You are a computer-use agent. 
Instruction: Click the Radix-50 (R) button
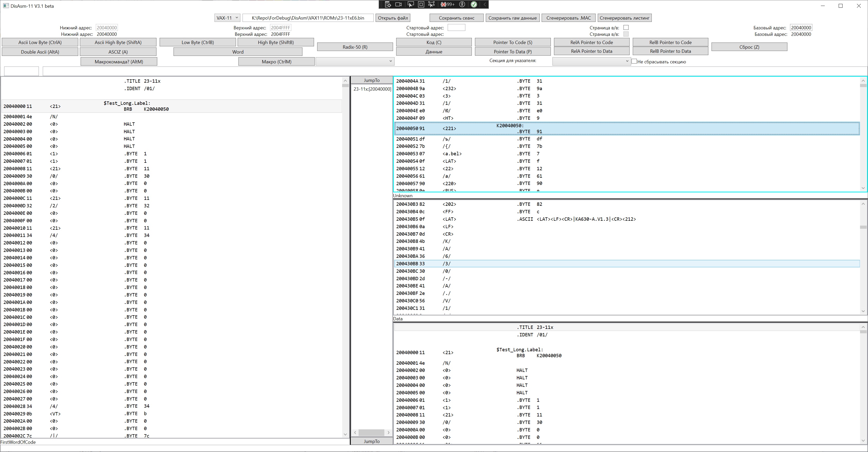point(355,47)
